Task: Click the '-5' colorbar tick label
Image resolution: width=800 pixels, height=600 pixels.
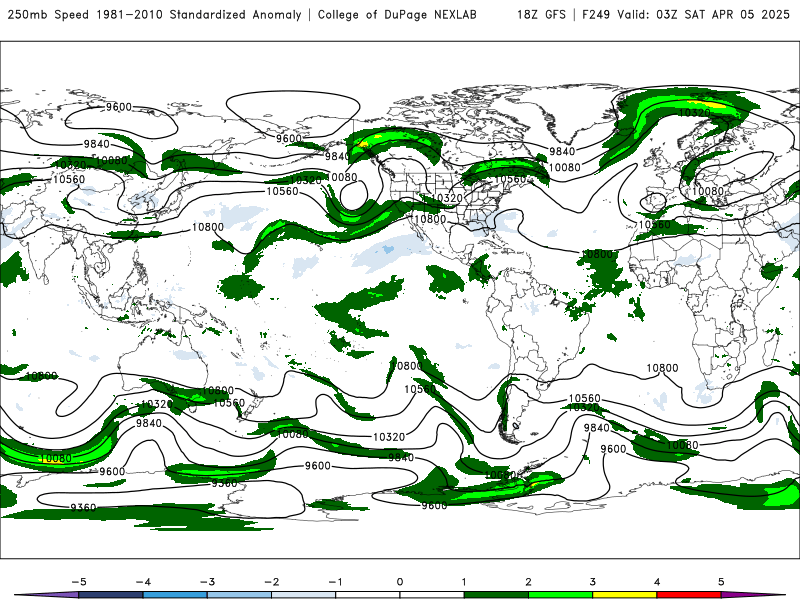Action: pos(79,582)
